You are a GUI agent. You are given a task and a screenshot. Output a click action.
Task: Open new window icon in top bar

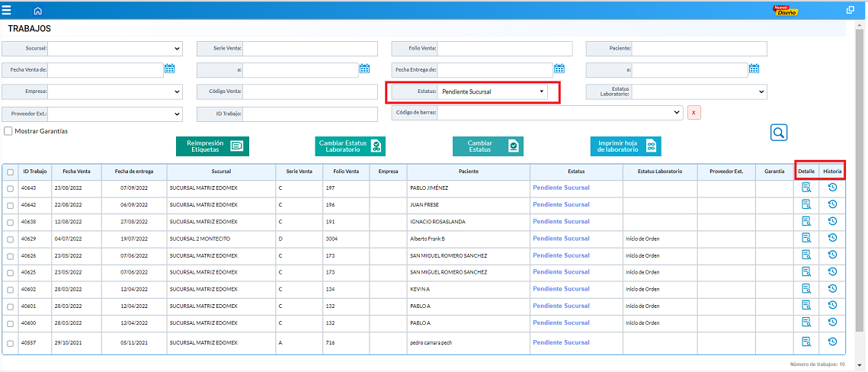click(850, 9)
